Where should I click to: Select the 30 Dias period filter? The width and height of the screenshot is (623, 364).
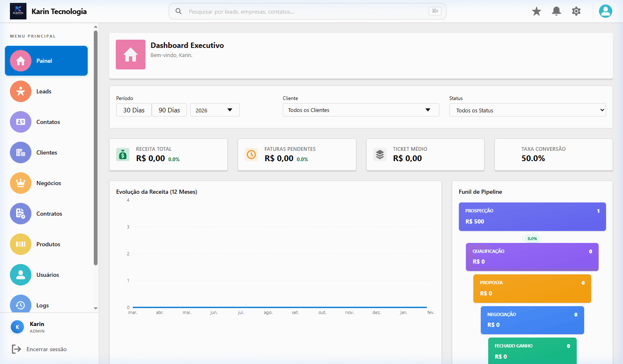click(134, 110)
